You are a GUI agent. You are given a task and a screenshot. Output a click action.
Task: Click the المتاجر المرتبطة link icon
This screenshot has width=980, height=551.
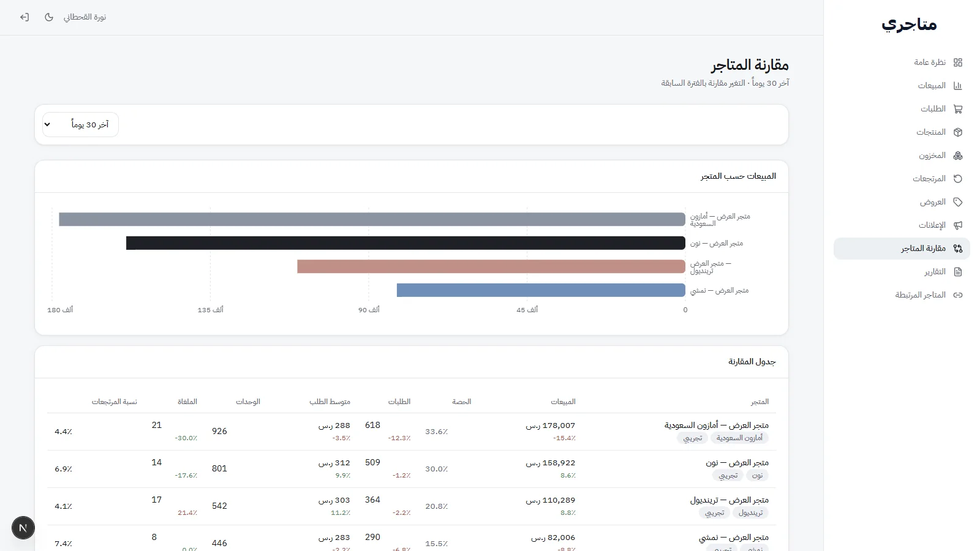pyautogui.click(x=958, y=295)
